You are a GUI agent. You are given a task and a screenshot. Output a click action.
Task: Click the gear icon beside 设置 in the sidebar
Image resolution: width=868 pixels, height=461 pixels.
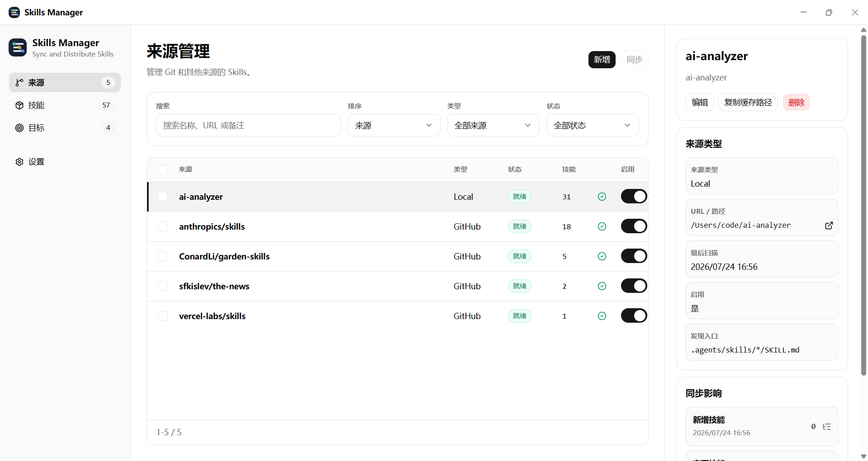coord(19,162)
